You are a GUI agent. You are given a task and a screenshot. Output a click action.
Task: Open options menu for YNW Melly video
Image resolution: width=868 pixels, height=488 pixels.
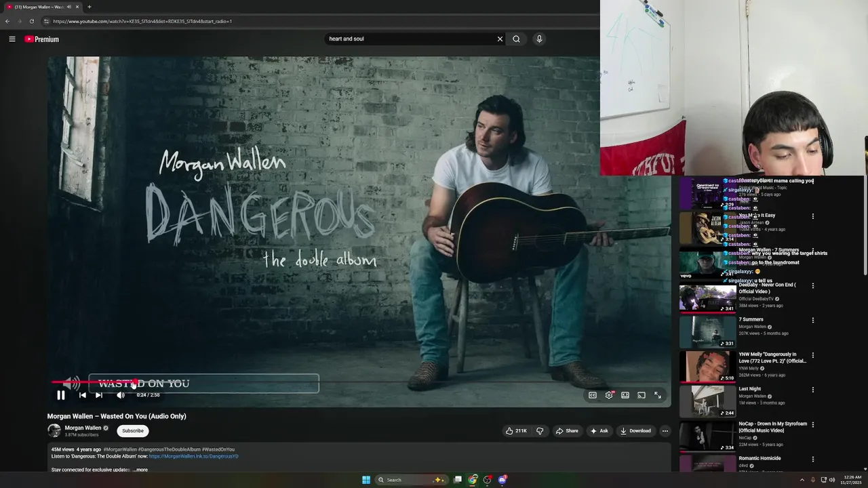(x=812, y=355)
